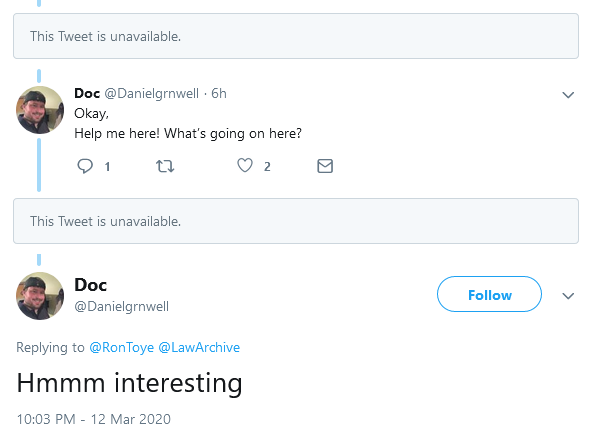Click the first unavailable Tweet box
This screenshot has height=435, width=591.
296,36
